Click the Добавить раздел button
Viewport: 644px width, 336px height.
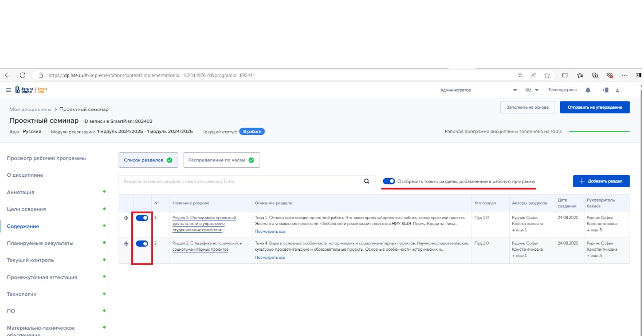click(x=601, y=181)
